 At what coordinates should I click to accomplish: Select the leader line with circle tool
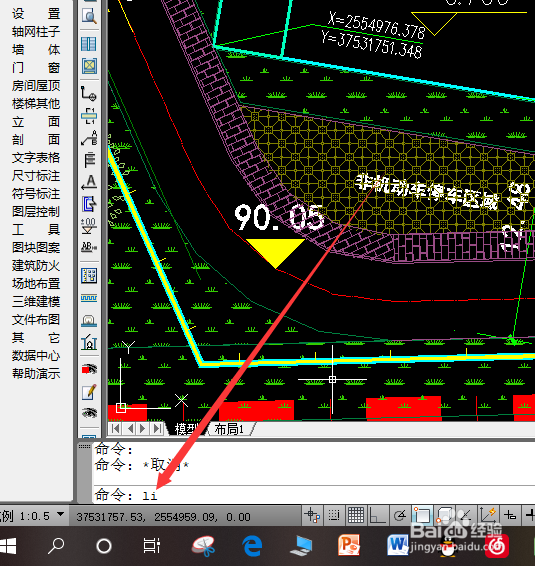tap(89, 94)
